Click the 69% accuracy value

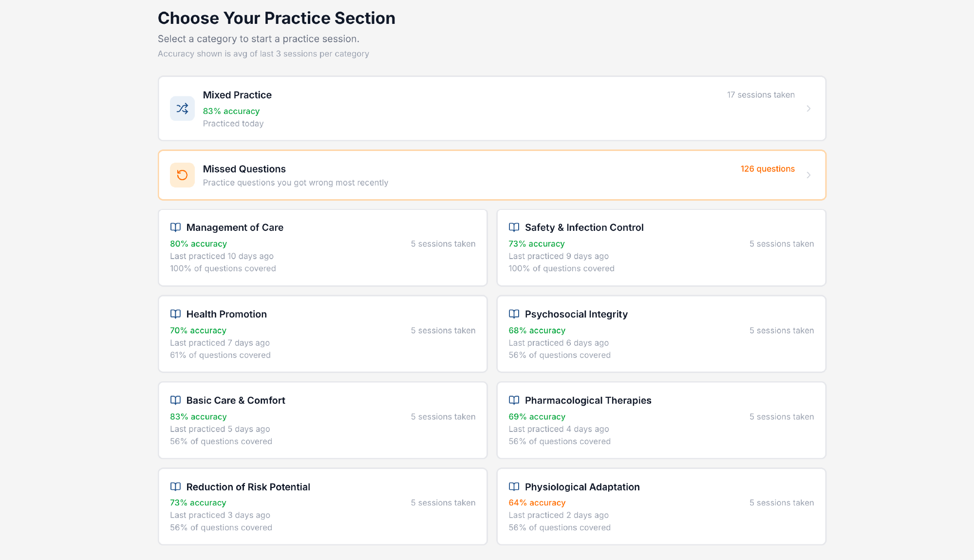coord(537,416)
